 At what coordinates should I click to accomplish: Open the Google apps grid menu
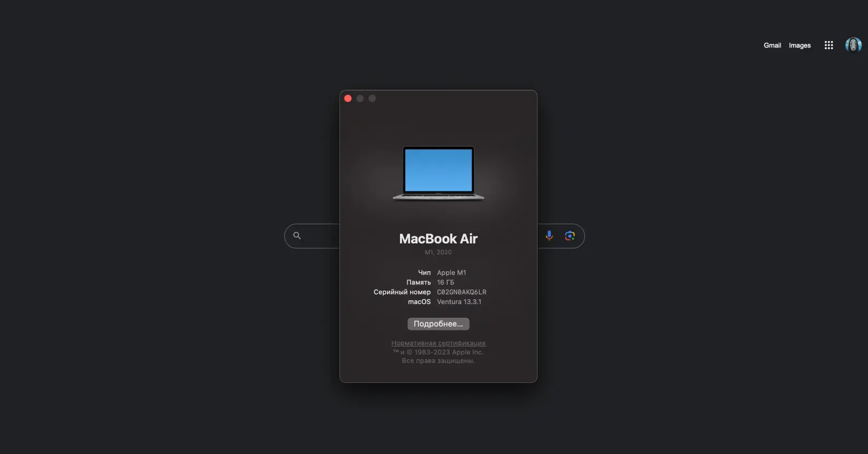[829, 45]
